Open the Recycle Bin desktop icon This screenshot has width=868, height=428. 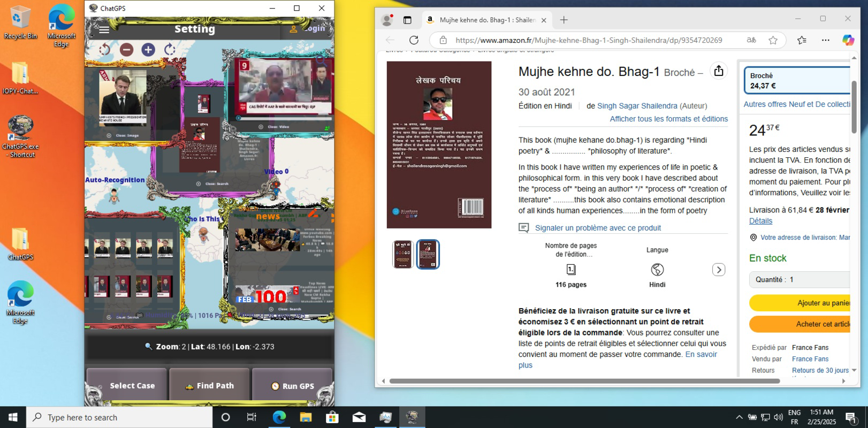pyautogui.click(x=20, y=22)
